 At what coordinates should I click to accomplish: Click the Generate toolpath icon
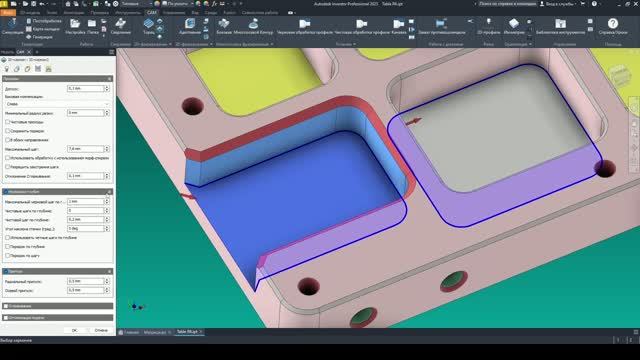click(x=29, y=37)
